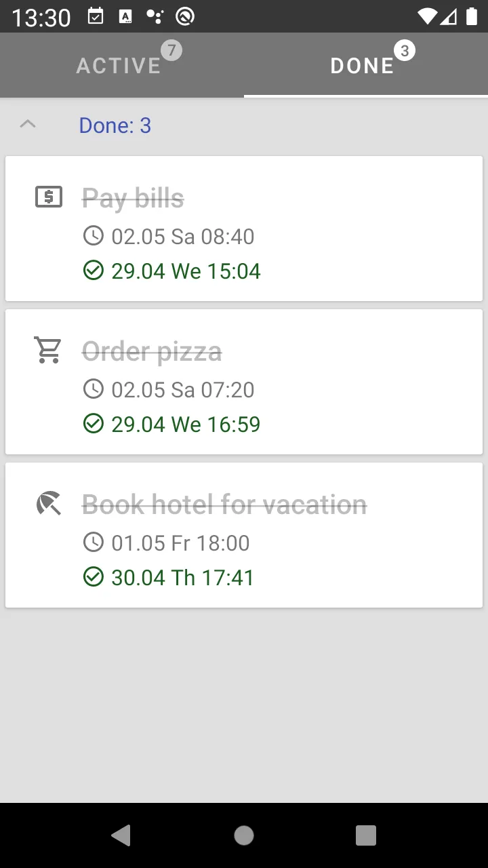Tap the dollar bill icon on Pay bills

tap(49, 197)
